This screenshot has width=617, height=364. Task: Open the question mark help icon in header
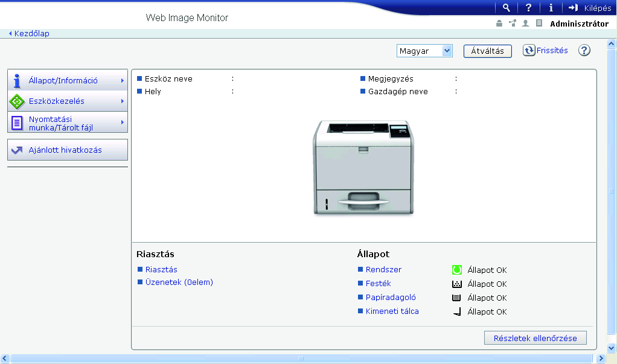(x=528, y=8)
